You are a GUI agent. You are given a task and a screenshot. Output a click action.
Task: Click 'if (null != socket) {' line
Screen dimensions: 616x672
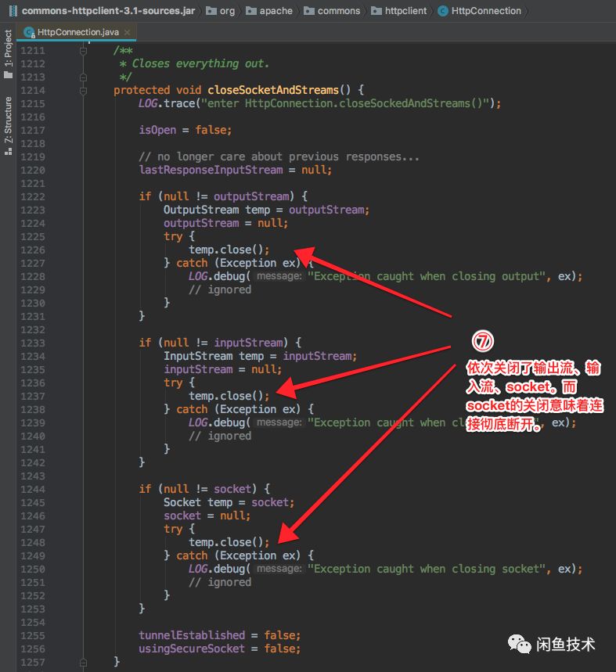coord(204,489)
